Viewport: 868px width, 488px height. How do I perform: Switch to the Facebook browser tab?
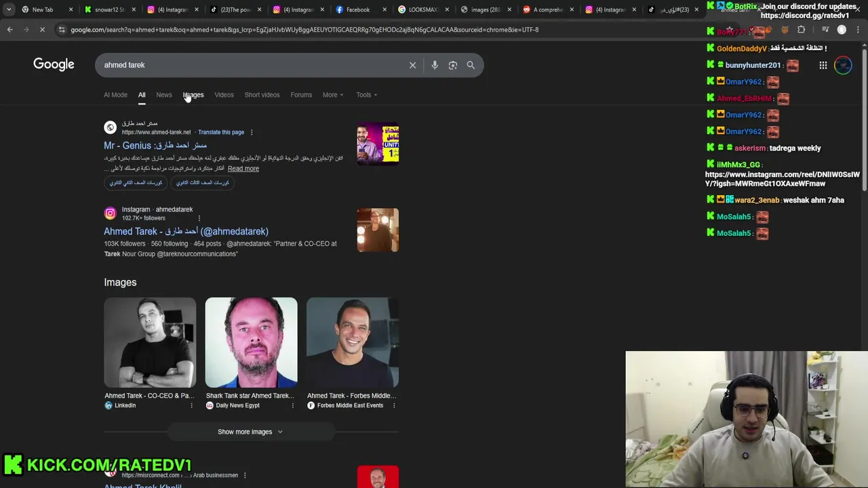[x=357, y=9]
